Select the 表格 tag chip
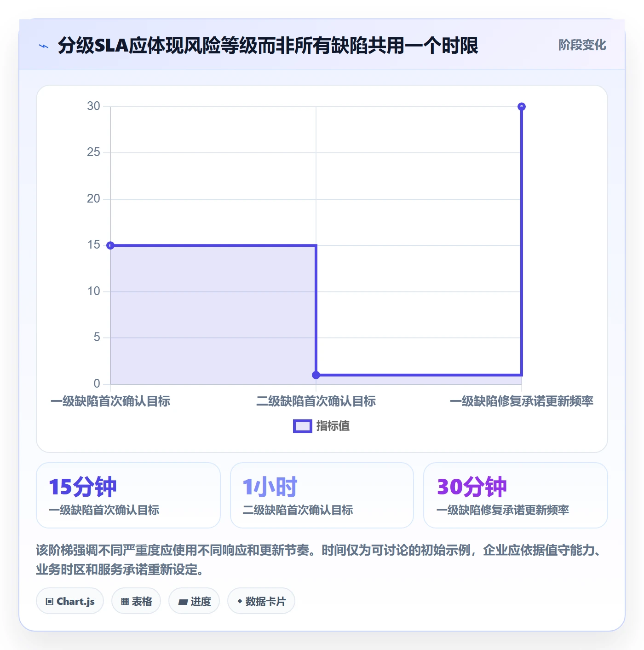 [x=136, y=601]
